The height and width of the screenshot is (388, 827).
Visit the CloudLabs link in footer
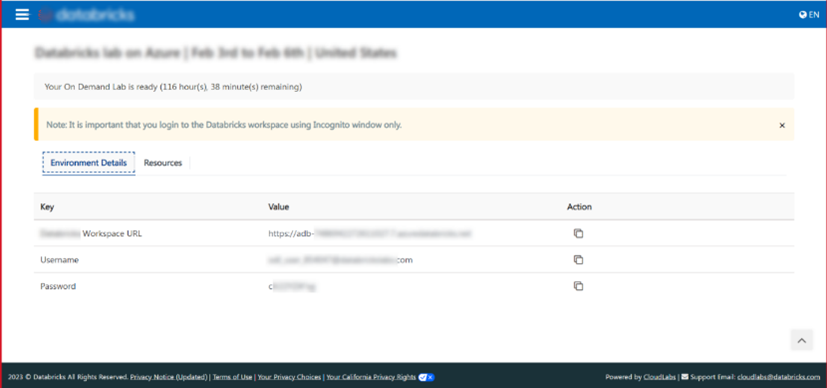point(659,377)
